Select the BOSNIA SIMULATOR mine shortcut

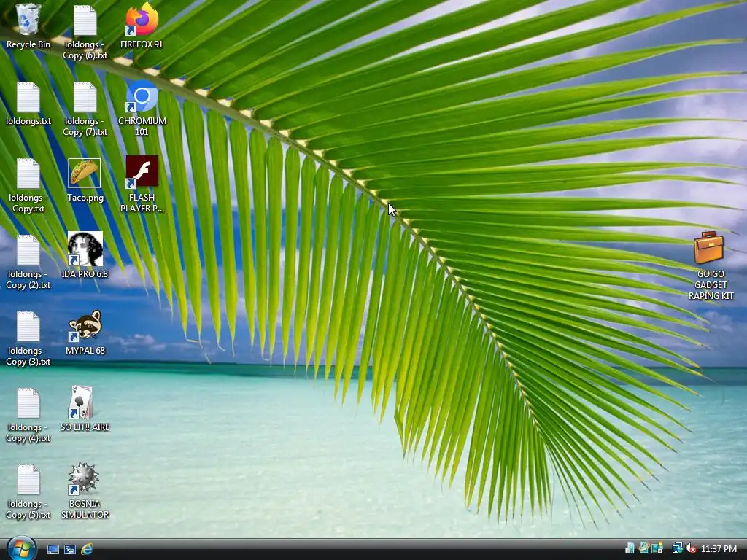85,491
